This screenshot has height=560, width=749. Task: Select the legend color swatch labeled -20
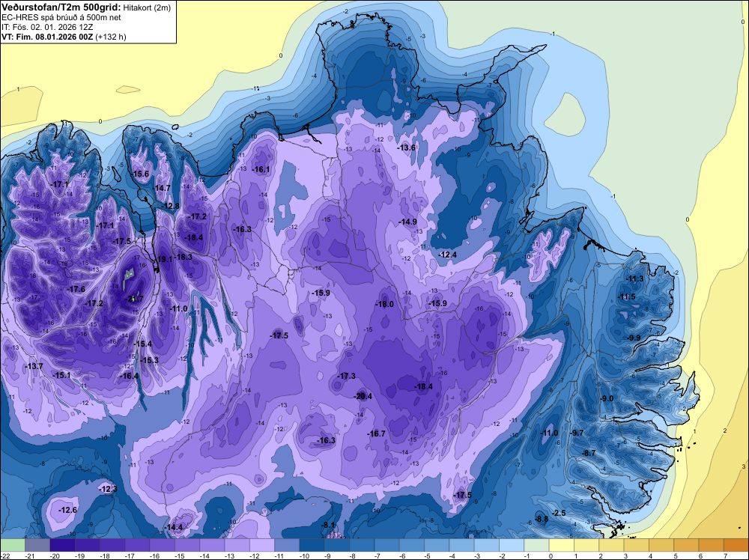click(x=62, y=545)
